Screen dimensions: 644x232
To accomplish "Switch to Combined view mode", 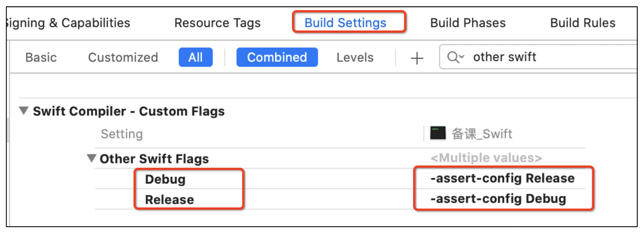I will point(277,58).
